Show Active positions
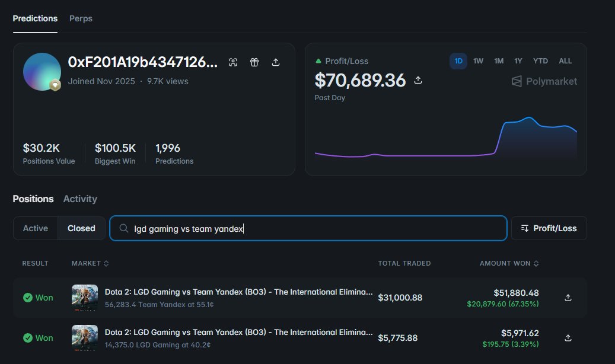 coord(36,228)
